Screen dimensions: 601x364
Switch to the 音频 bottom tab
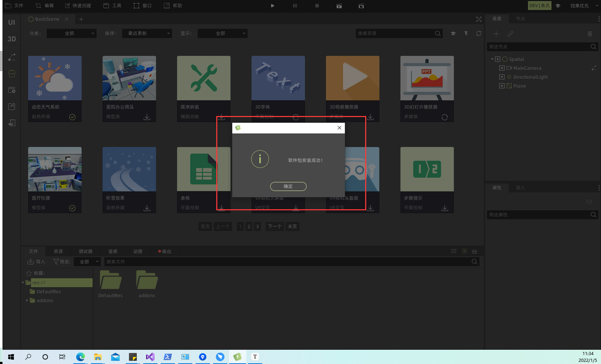[x=113, y=252]
